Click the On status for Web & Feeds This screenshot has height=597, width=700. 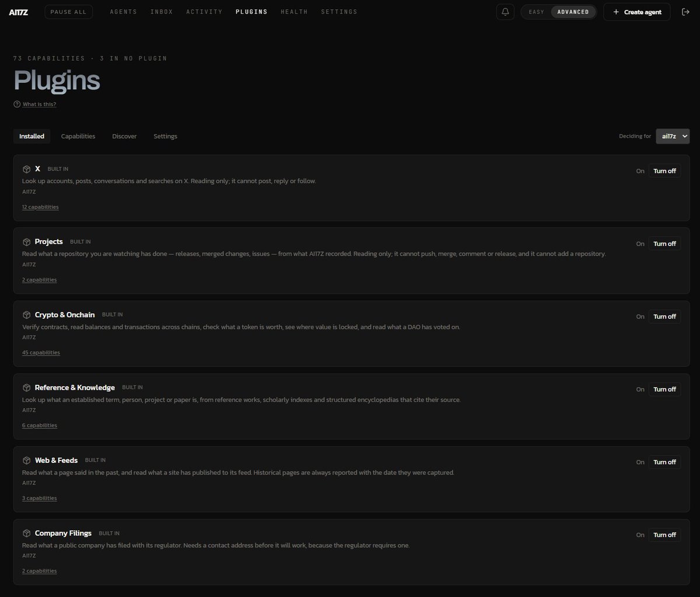pyautogui.click(x=640, y=462)
